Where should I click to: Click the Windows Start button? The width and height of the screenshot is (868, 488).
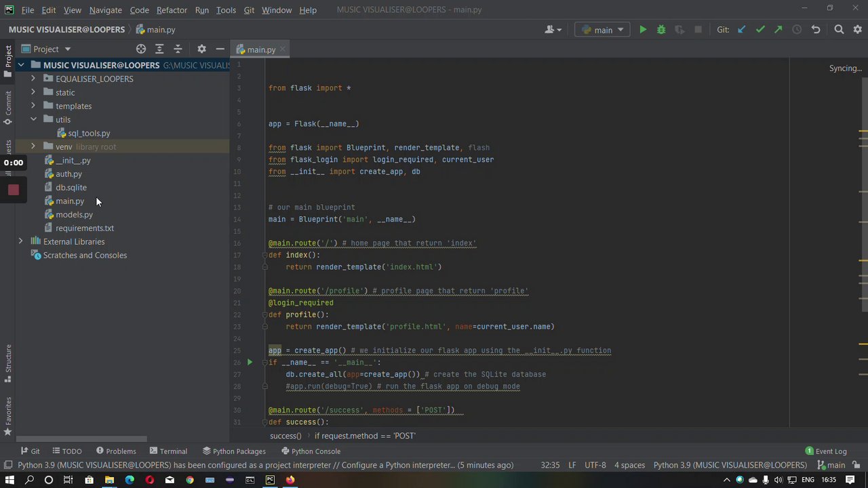[9, 480]
